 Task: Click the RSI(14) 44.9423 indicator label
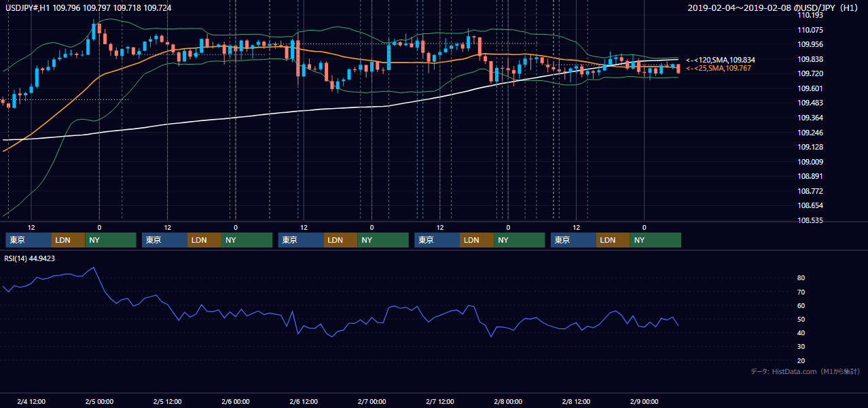(30, 258)
